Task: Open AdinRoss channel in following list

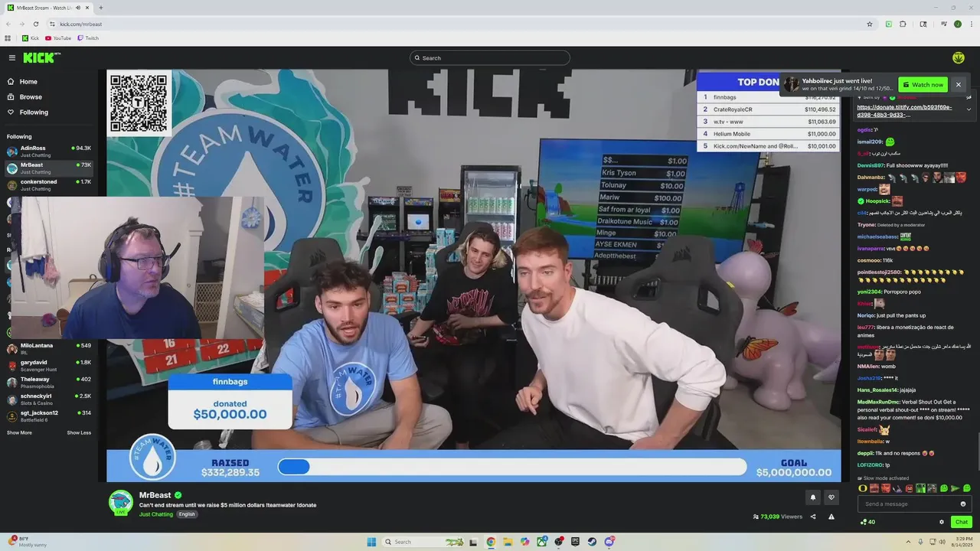Action: point(49,151)
